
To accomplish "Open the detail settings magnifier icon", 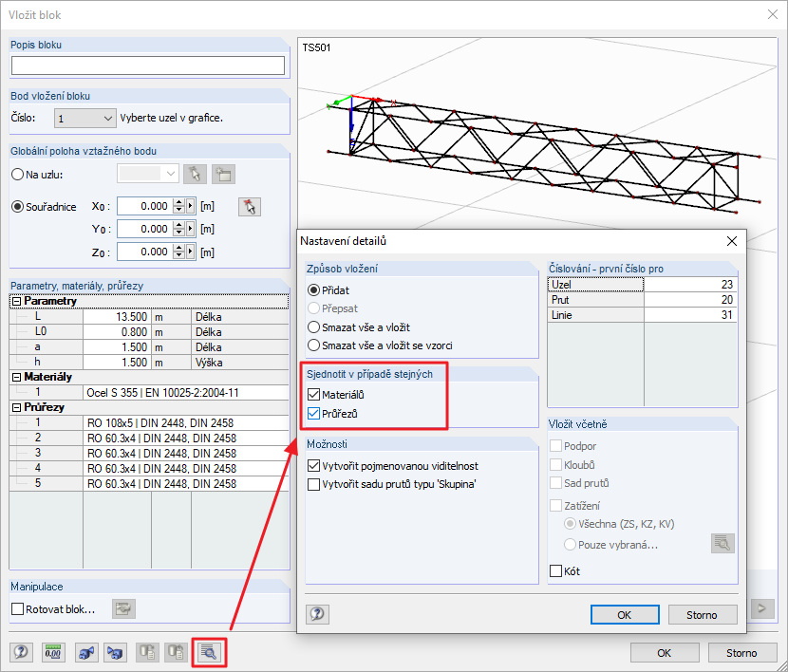I will [209, 653].
